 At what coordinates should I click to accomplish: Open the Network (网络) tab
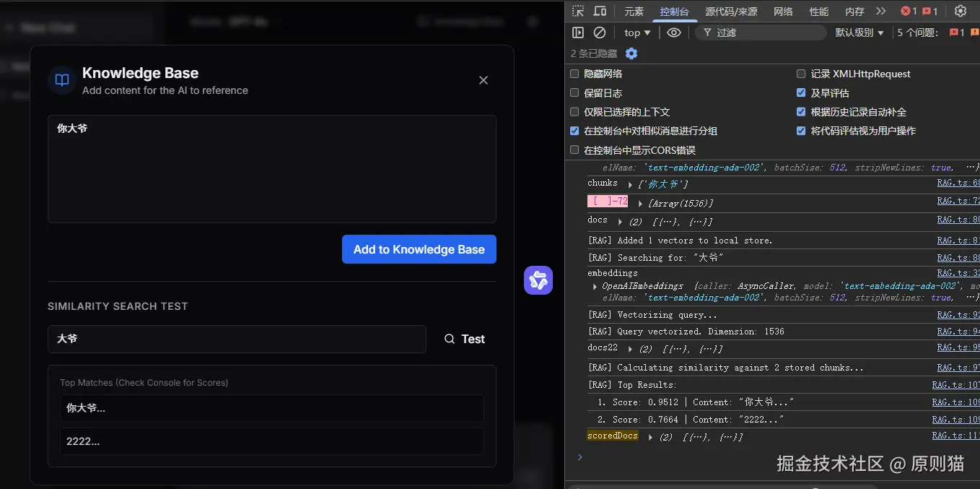(x=783, y=12)
